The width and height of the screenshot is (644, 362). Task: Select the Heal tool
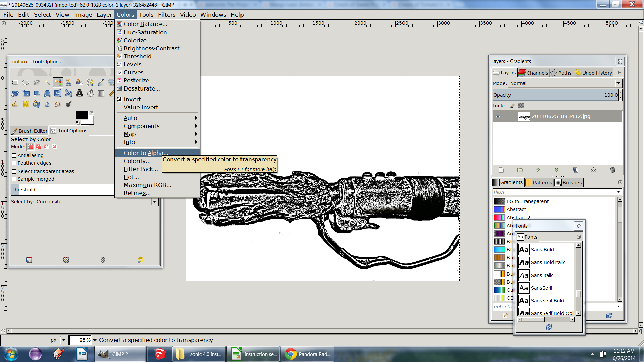tap(26, 104)
